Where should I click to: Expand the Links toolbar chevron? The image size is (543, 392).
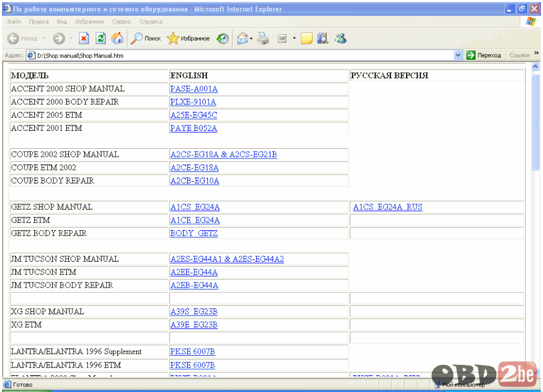tap(536, 53)
